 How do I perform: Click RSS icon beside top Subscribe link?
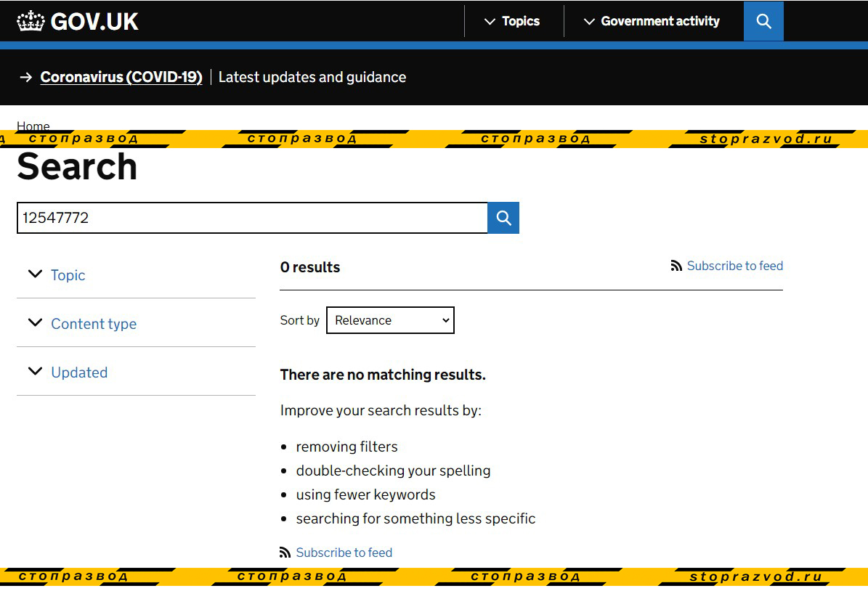click(x=676, y=266)
